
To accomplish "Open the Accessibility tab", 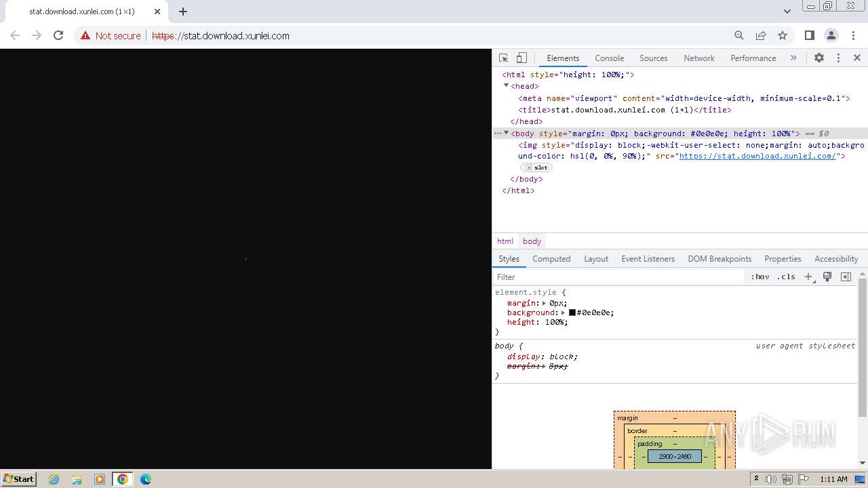I will tap(836, 259).
